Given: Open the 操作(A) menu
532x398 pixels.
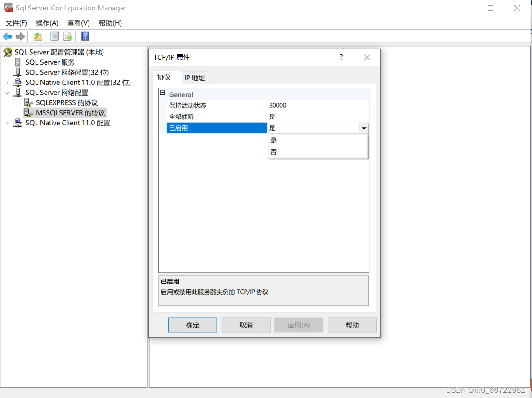Looking at the screenshot, I should (x=47, y=23).
